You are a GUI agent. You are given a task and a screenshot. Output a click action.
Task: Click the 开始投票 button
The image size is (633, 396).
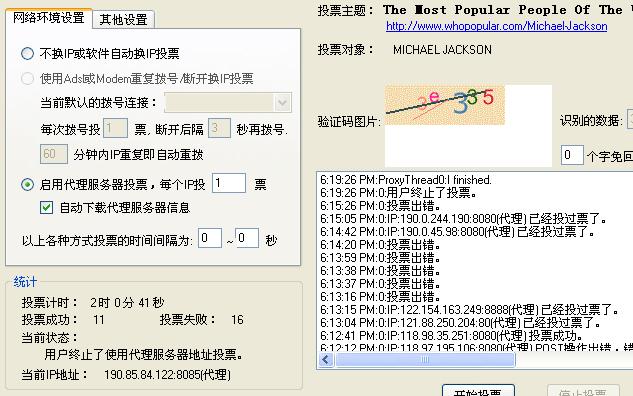pyautogui.click(x=478, y=391)
